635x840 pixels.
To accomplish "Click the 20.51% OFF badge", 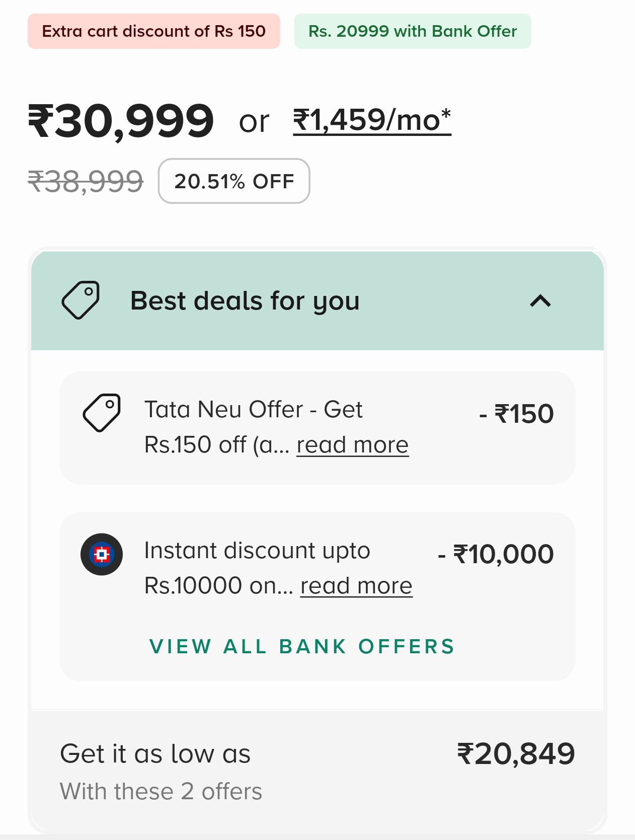I will pyautogui.click(x=234, y=181).
